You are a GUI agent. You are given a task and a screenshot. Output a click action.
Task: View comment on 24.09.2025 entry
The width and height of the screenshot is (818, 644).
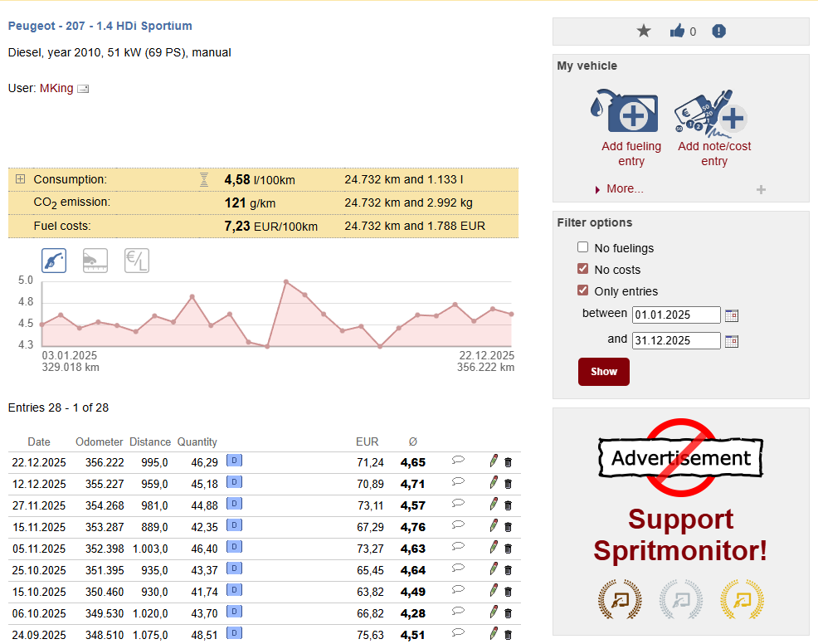coord(458,632)
